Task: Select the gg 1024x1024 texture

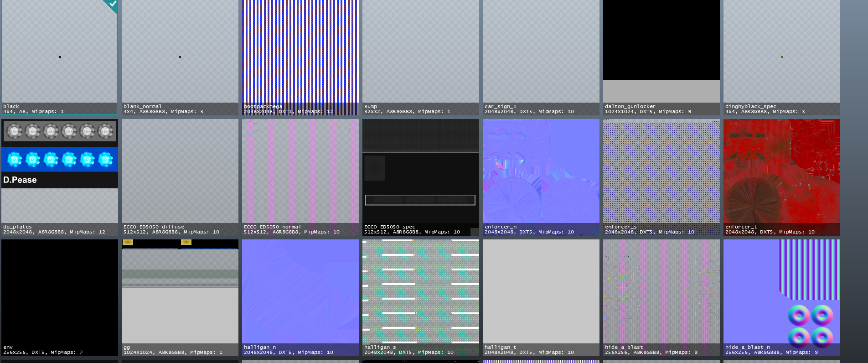Action: click(180, 297)
